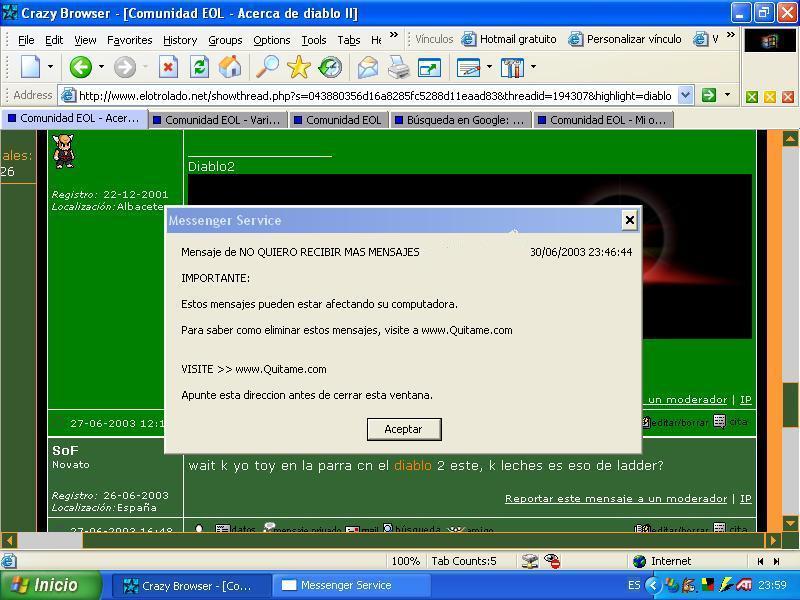Viewport: 800px width, 600px height.
Task: Open the Favorites menu
Action: click(129, 40)
